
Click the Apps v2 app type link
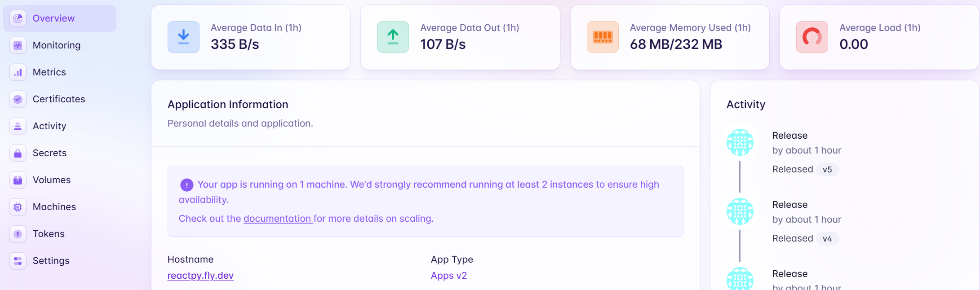(449, 276)
